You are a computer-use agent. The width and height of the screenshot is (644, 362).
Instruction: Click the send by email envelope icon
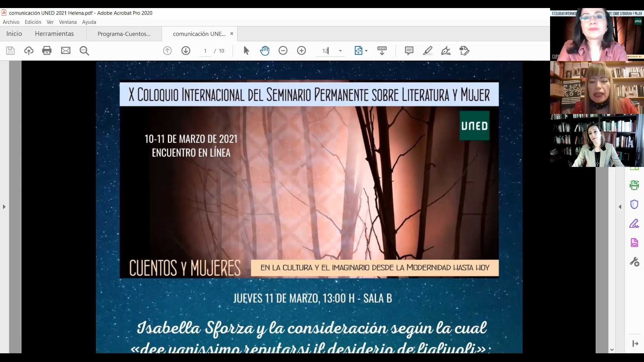tap(66, 51)
